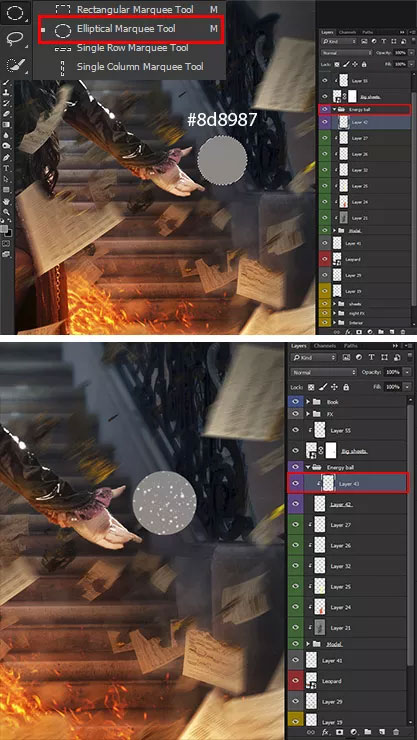Hide the FX group in lower Layers panel
The height and width of the screenshot is (740, 417).
click(x=296, y=414)
